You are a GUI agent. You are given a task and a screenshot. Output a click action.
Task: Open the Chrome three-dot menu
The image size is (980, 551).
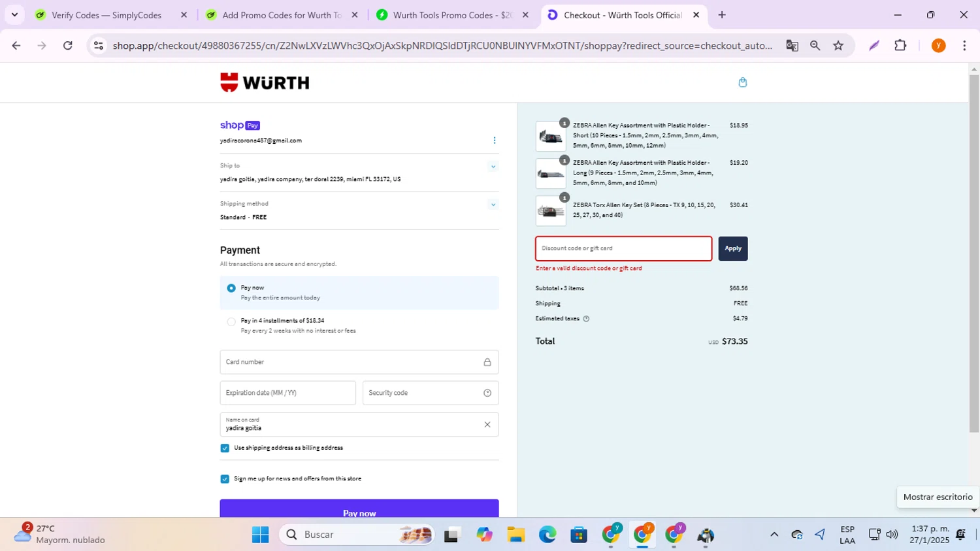click(964, 46)
